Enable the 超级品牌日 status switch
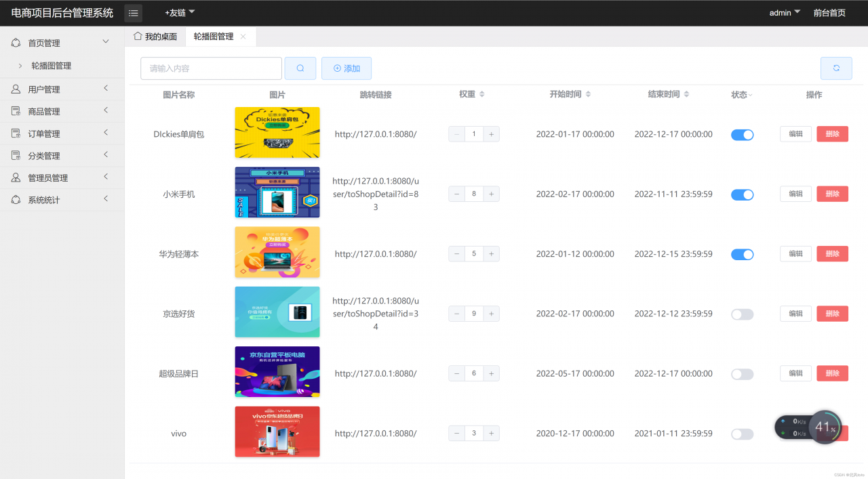The width and height of the screenshot is (868, 479). click(x=742, y=374)
